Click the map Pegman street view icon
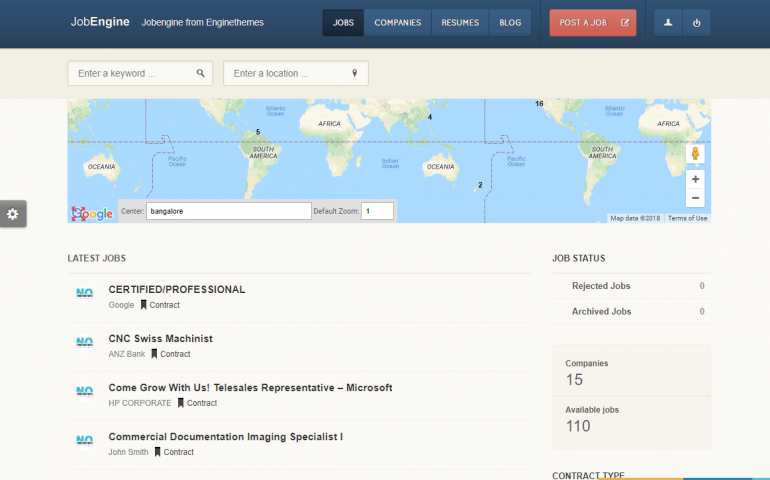This screenshot has height=480, width=770. (695, 154)
